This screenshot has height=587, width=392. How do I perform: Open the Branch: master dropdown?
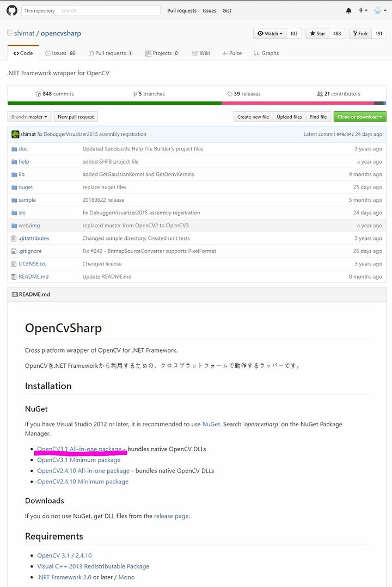point(29,117)
